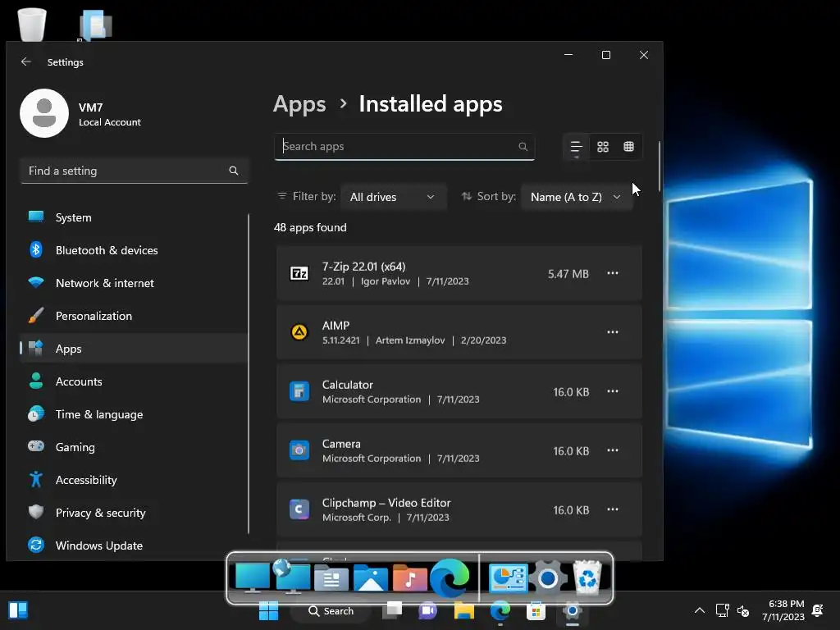Select the '48 apps found' text

coord(310,227)
